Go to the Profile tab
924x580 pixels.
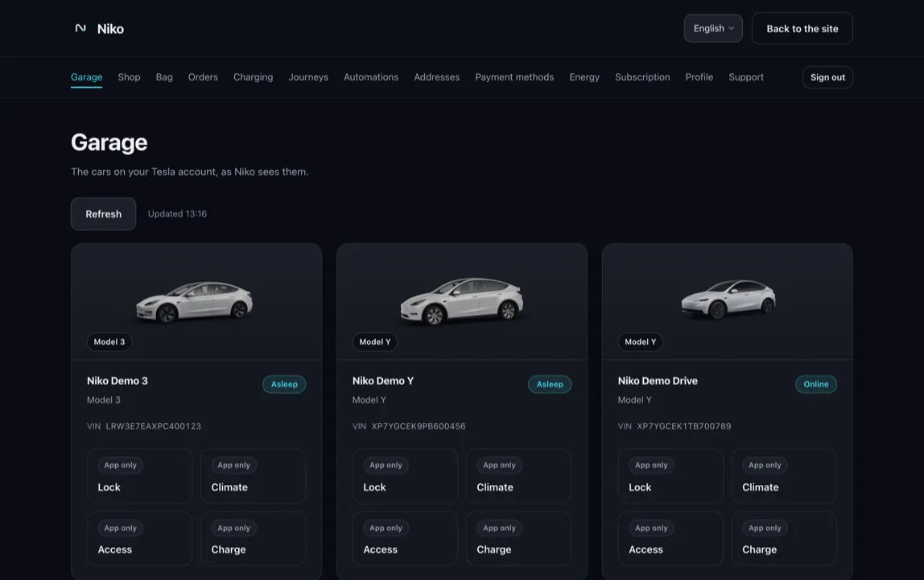pos(699,77)
